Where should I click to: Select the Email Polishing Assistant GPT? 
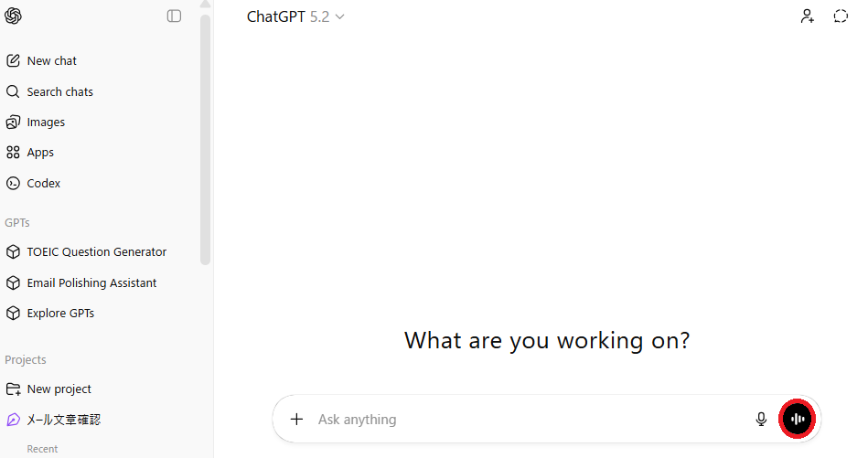91,283
